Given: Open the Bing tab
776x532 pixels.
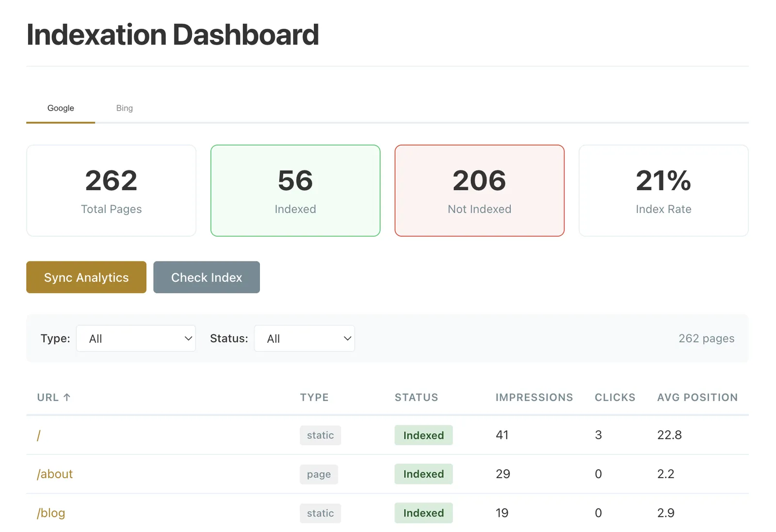Looking at the screenshot, I should [124, 108].
